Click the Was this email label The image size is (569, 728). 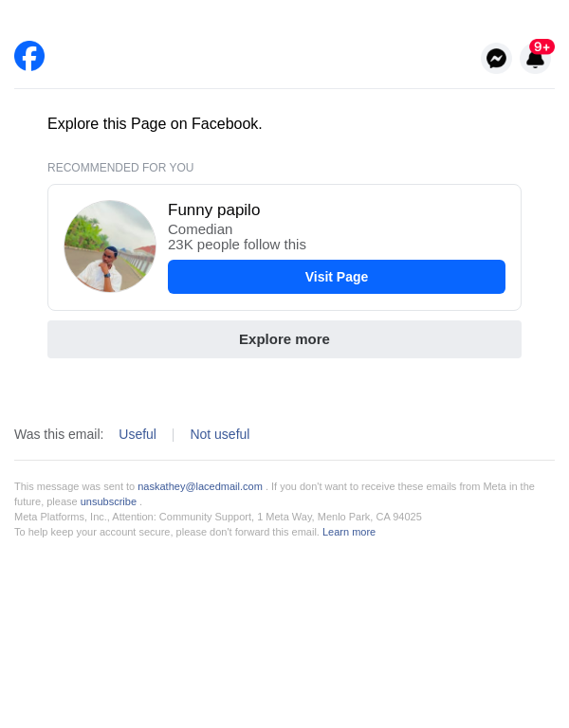[x=59, y=434]
